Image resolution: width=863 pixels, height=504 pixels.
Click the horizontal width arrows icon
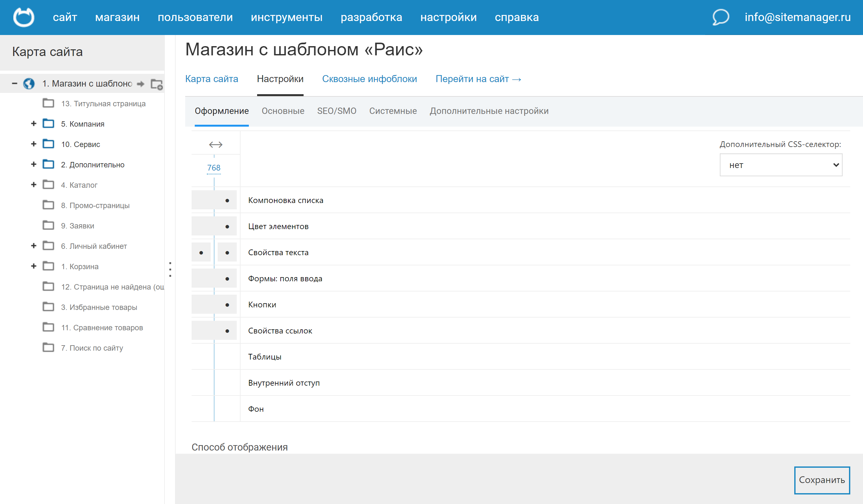[215, 144]
